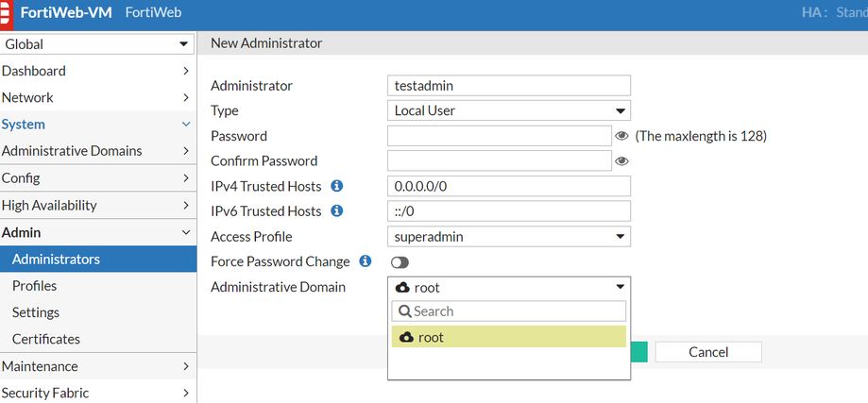Click IPv6 Trusted Hosts info icon
This screenshot has height=403, width=868.
337,211
